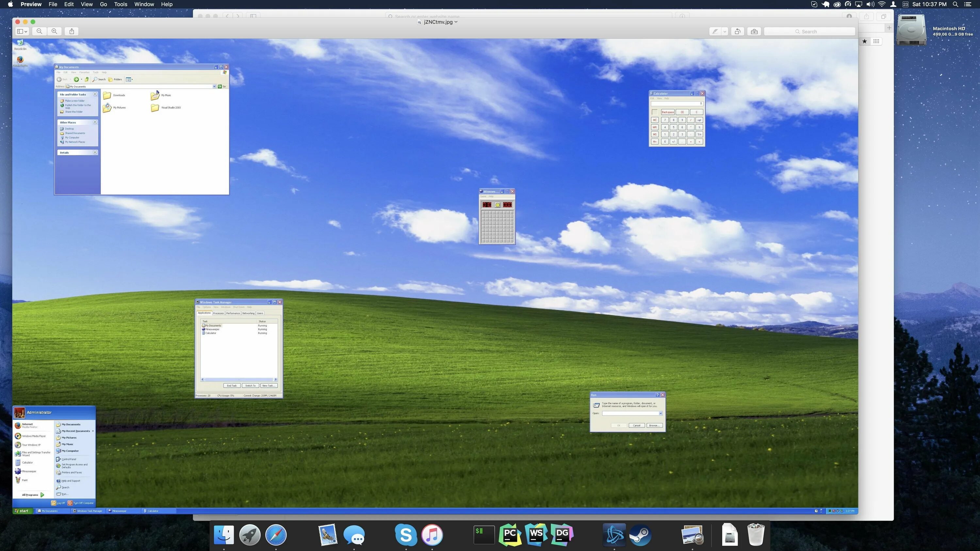This screenshot has height=551, width=980.
Task: Open Steam from the Dock
Action: pyautogui.click(x=640, y=535)
